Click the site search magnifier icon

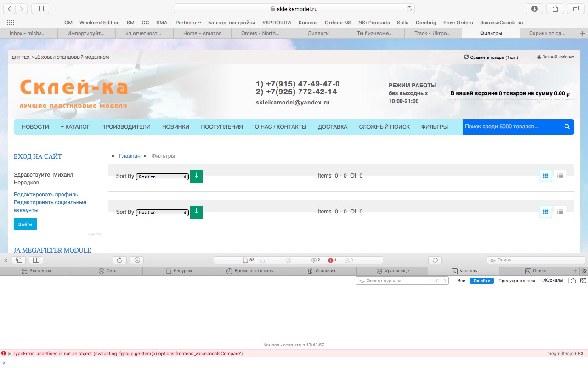567,127
